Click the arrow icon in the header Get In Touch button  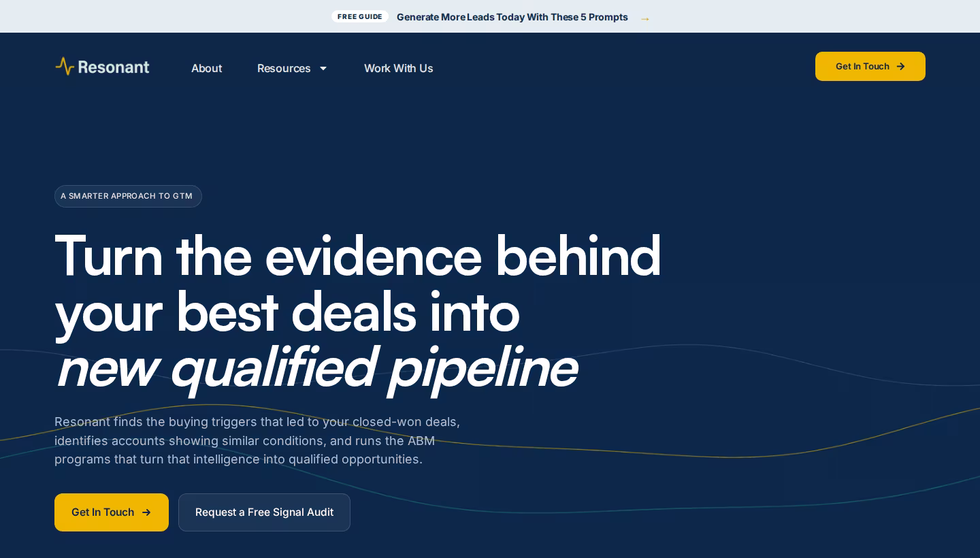point(900,67)
